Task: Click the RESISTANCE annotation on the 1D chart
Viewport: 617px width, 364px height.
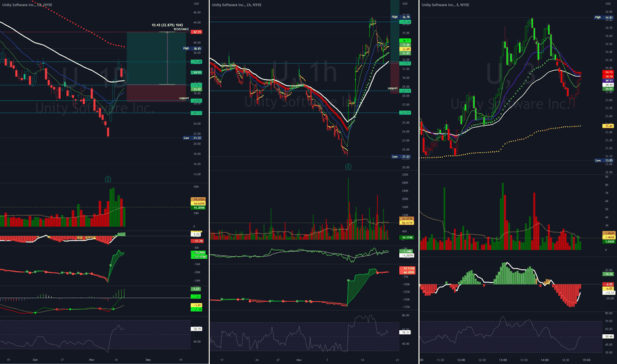Action: tap(181, 29)
